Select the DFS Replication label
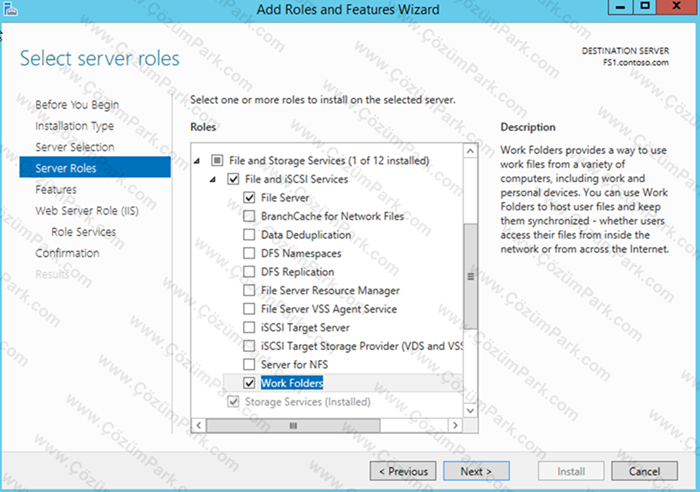Screen dimensions: 700x492 point(297,271)
